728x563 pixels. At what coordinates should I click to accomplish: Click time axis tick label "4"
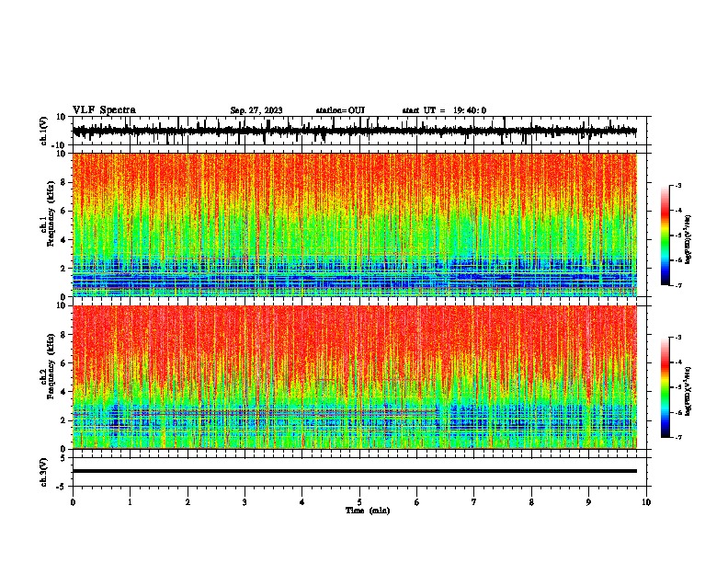click(x=302, y=502)
